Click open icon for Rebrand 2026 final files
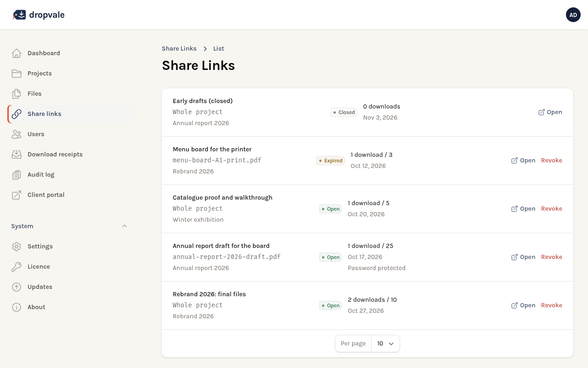The image size is (588, 368). pos(514,305)
